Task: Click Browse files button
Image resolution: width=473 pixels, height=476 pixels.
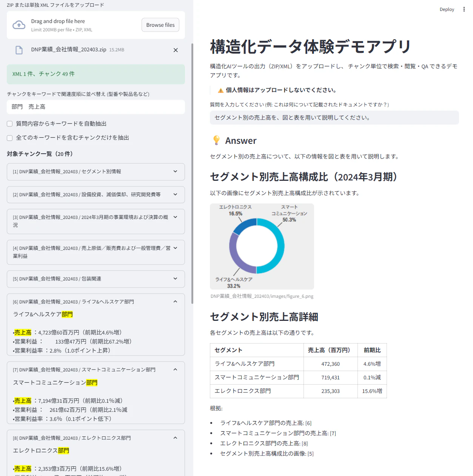Action: (160, 25)
